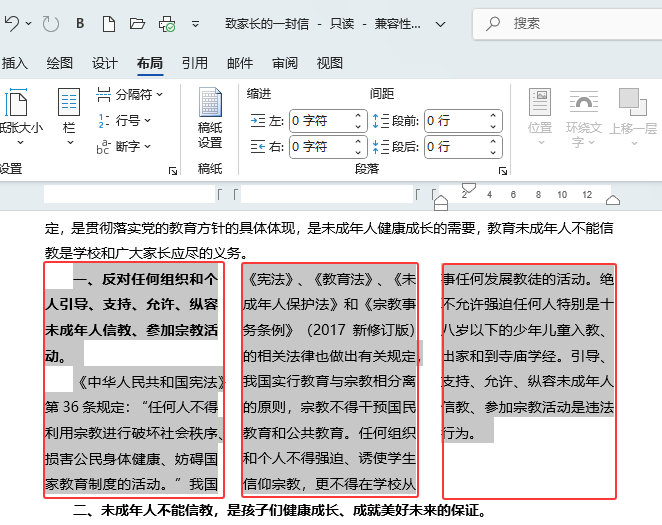The width and height of the screenshot is (662, 525).
Task: Open the 审阅 tab
Action: point(285,63)
